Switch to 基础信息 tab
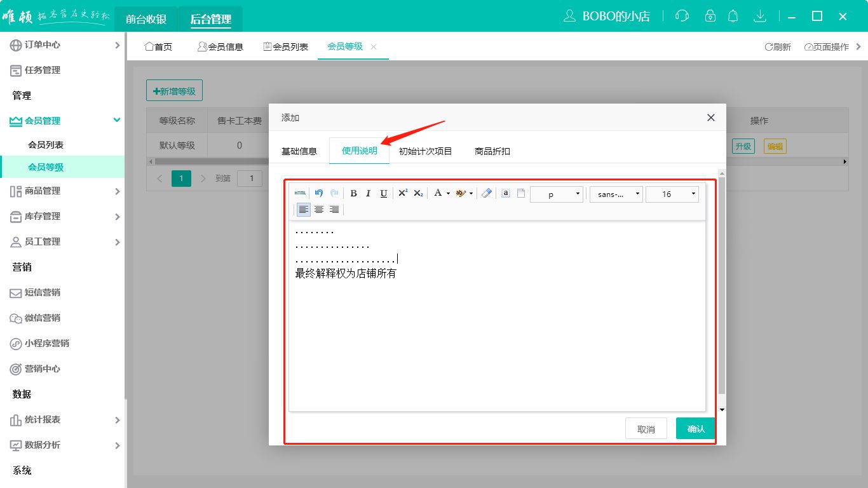This screenshot has width=868, height=488. 299,151
